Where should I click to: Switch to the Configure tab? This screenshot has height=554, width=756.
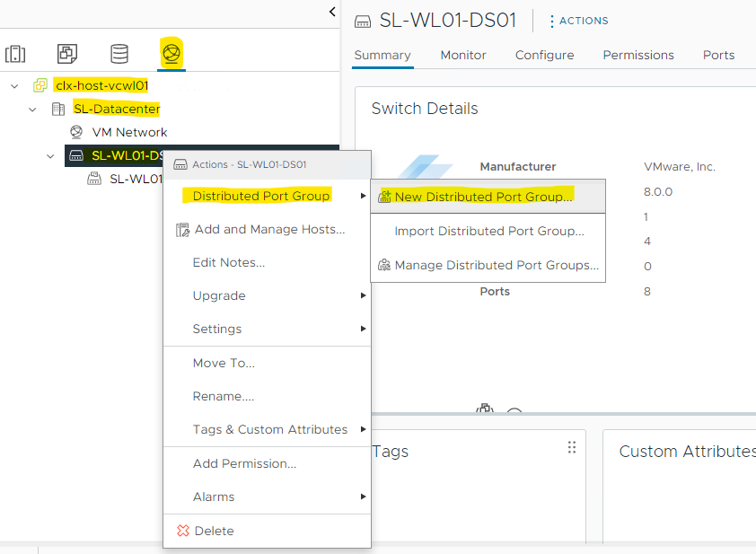(x=544, y=56)
